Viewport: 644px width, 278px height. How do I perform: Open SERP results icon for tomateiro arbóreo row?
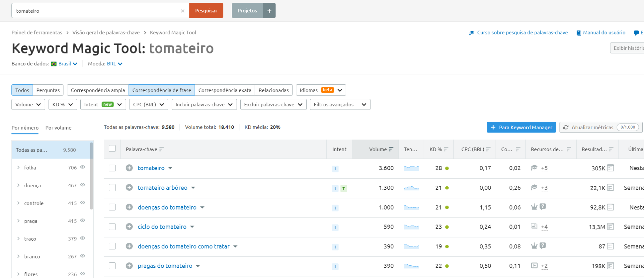click(610, 188)
